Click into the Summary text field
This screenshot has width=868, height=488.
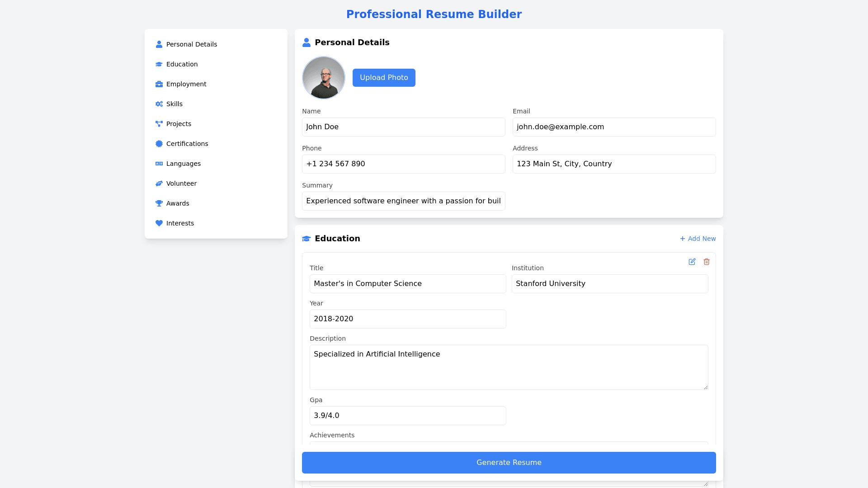(x=403, y=201)
